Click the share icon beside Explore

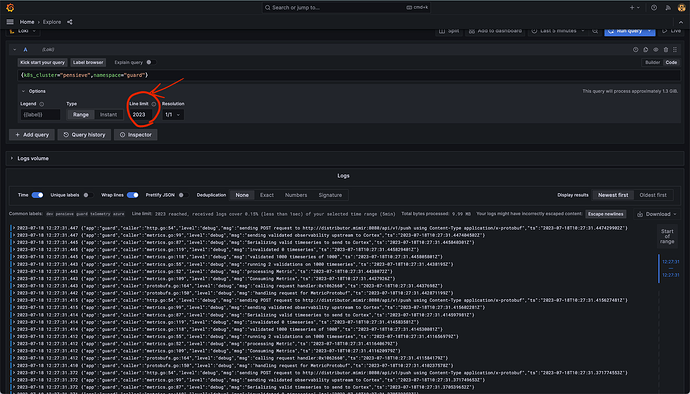click(x=70, y=22)
